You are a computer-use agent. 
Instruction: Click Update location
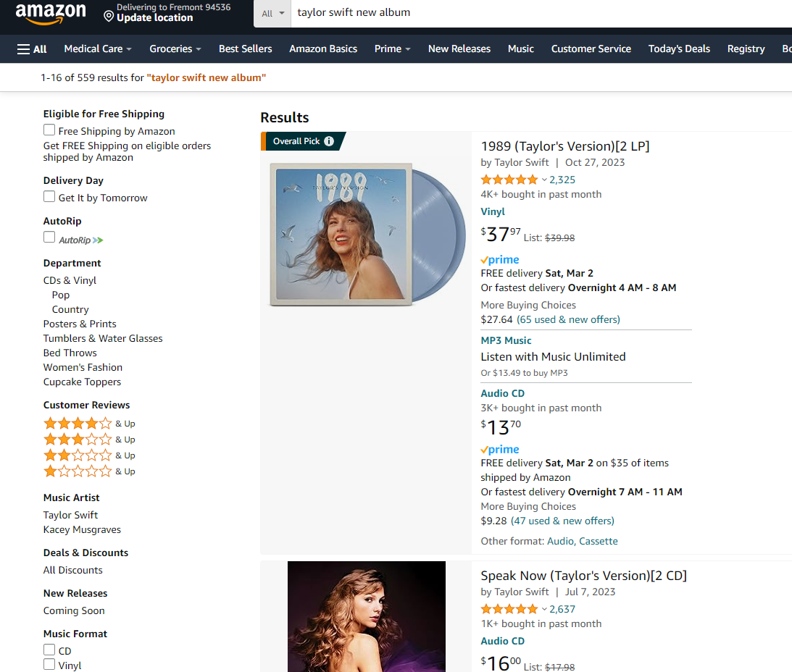[154, 18]
